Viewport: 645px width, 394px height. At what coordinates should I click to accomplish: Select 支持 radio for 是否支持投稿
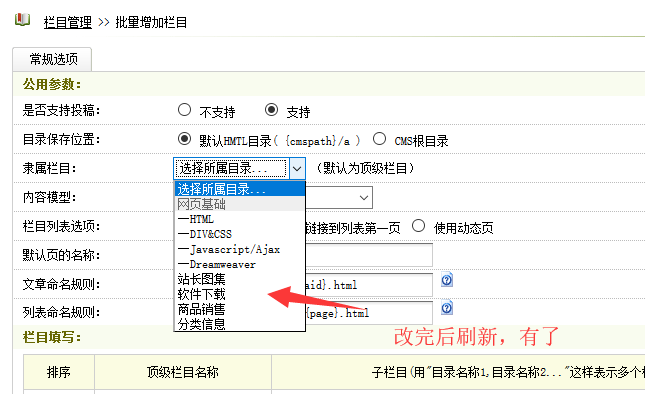(x=271, y=110)
